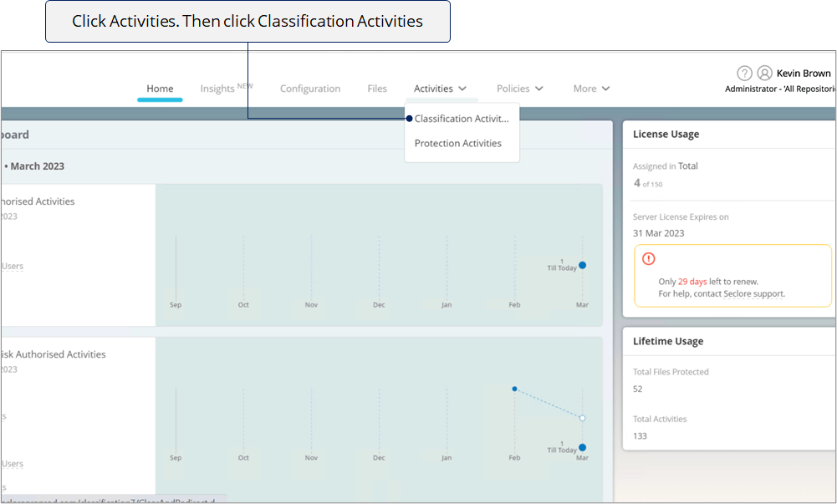
Task: Open the help question mark icon
Action: (745, 73)
